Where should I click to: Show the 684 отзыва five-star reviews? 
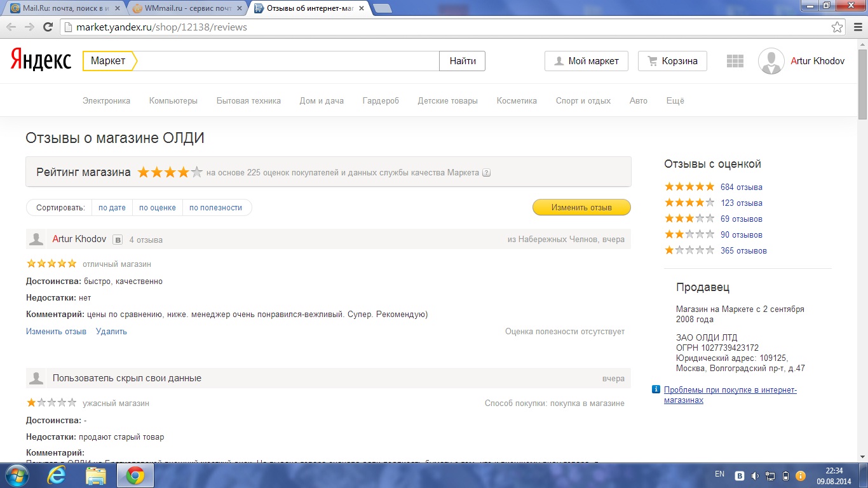coord(742,187)
